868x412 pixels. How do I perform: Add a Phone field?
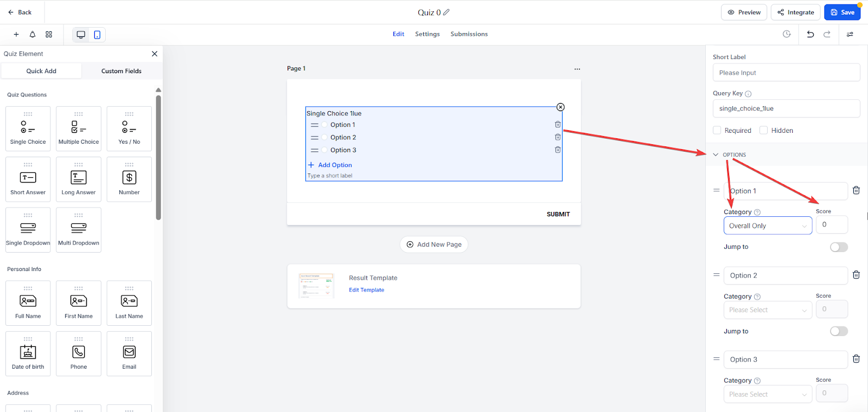tap(79, 353)
